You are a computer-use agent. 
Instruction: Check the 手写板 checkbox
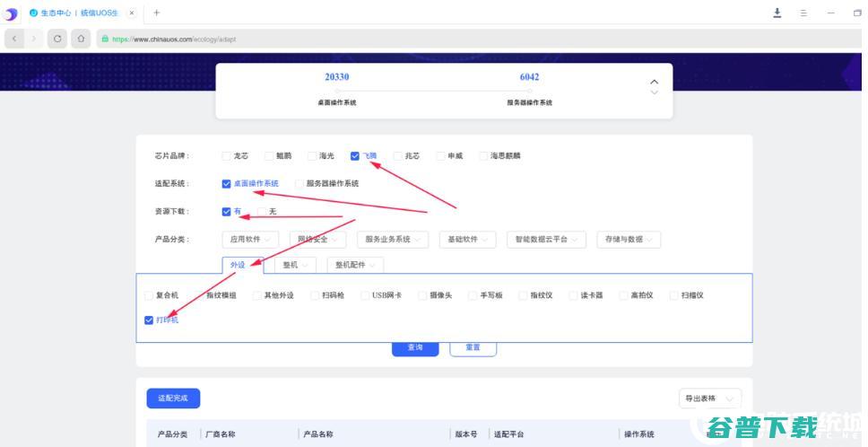(473, 296)
